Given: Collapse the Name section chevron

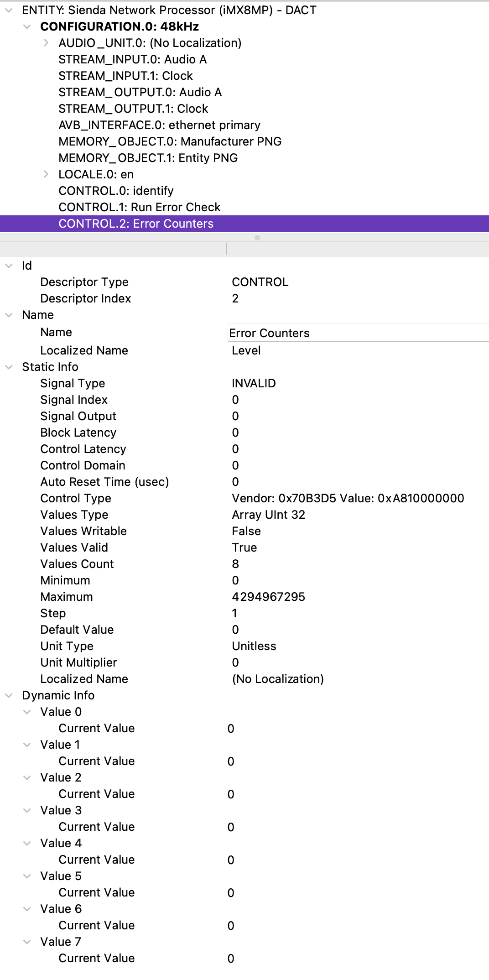Looking at the screenshot, I should click(9, 315).
